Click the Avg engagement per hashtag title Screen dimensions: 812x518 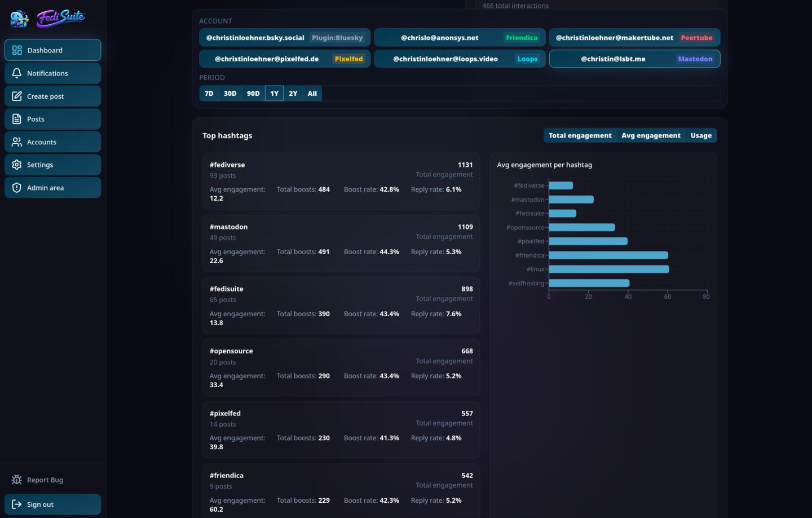pos(544,165)
